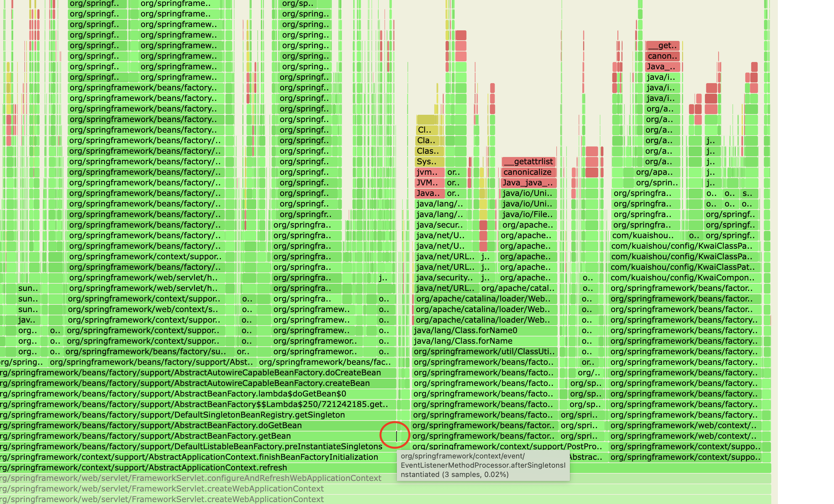
Task: Select the red canonicalize frame
Action: (x=528, y=172)
